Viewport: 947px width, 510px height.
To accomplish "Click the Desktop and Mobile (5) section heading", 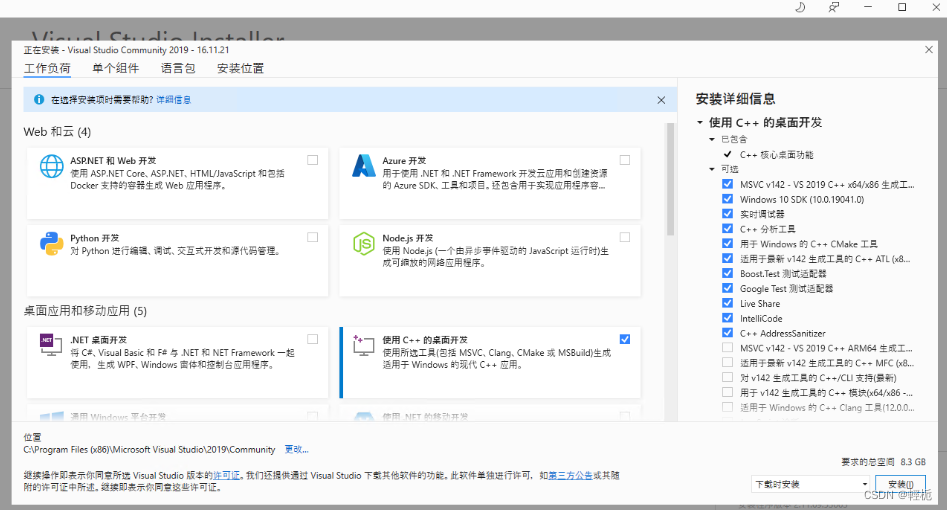I will click(x=85, y=311).
